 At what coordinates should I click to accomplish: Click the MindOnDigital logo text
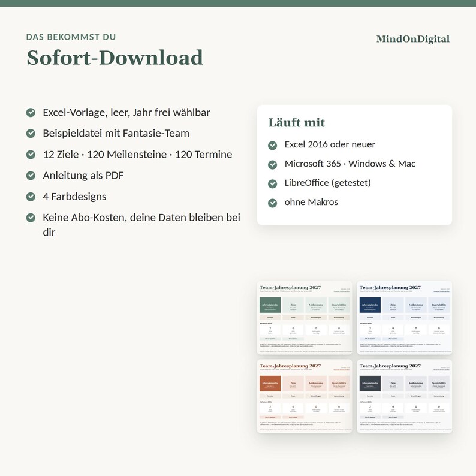tap(413, 39)
